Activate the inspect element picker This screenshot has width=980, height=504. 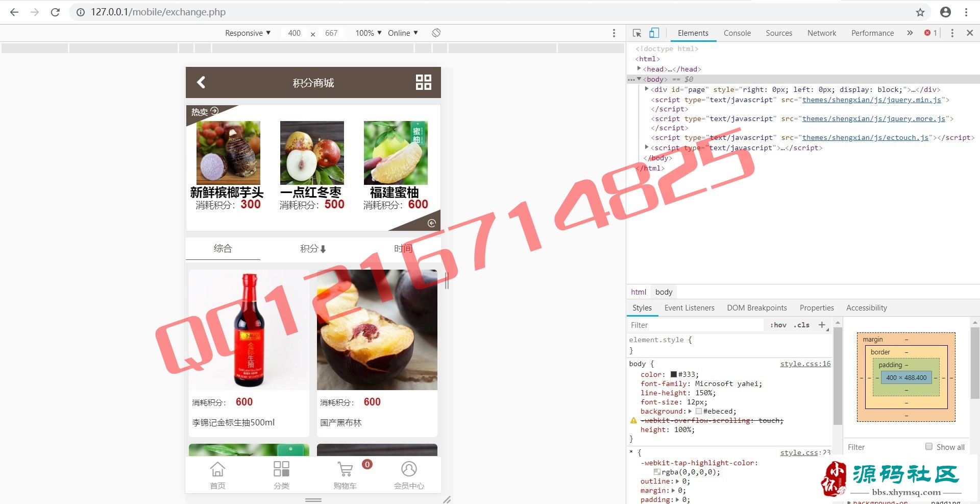637,33
